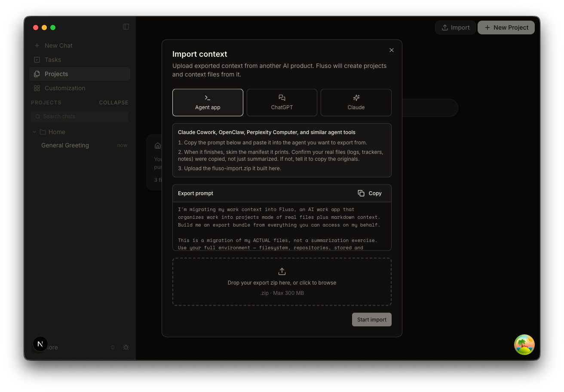Viewport: 564px width, 392px height.
Task: Click the Home icon on background card
Action: tap(158, 146)
